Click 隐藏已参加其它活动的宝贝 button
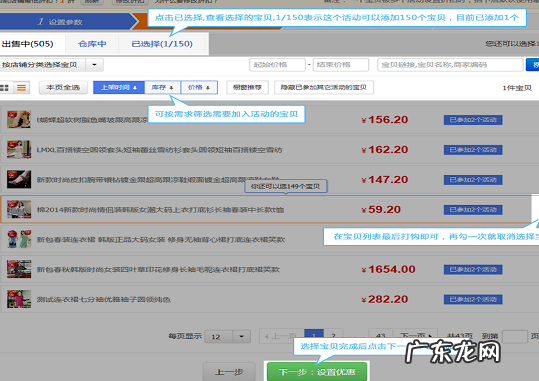The image size is (539, 381). click(324, 87)
